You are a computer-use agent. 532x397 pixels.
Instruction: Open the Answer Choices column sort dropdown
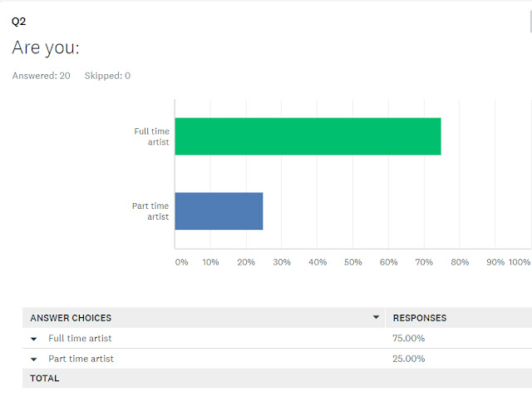click(x=376, y=317)
